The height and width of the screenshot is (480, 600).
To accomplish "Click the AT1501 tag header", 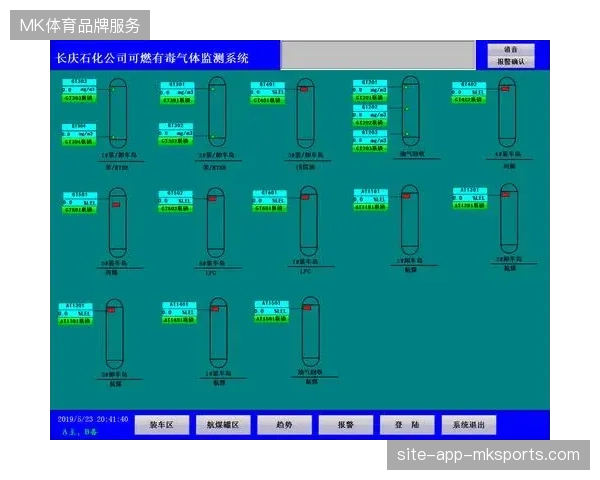I will pos(272,304).
